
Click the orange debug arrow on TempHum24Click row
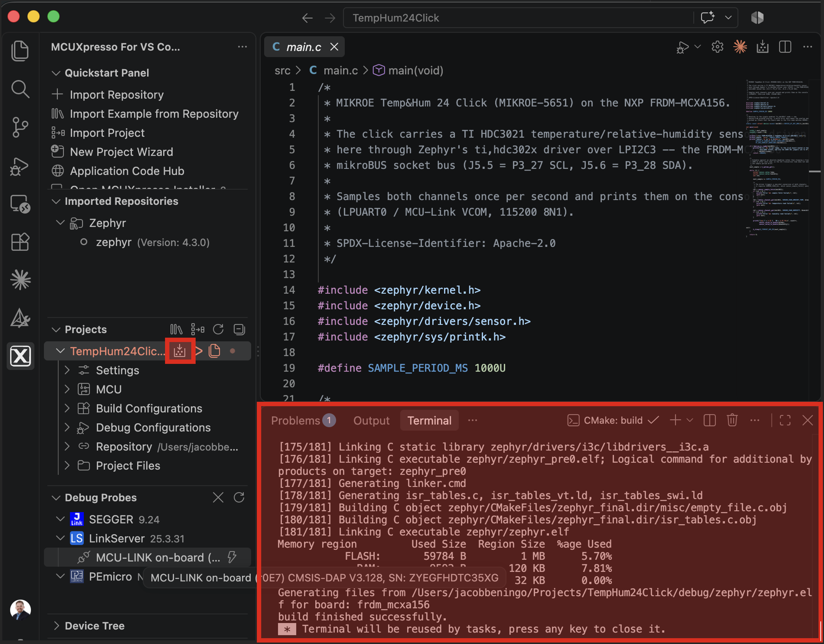(199, 351)
